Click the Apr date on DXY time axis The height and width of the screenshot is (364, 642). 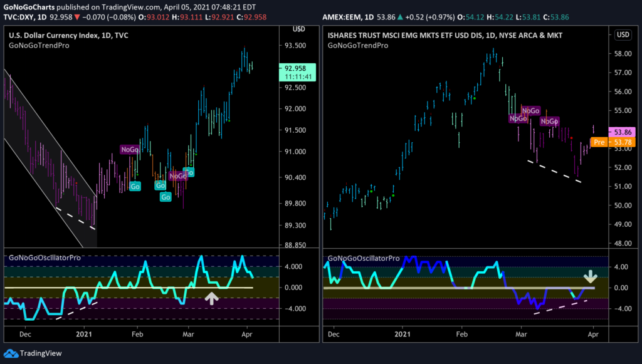pyautogui.click(x=247, y=334)
